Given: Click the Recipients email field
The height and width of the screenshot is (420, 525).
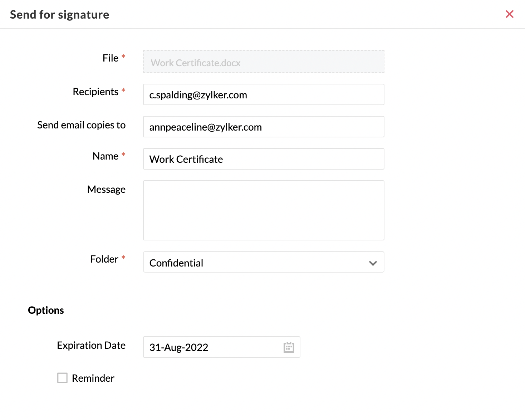Looking at the screenshot, I should pyautogui.click(x=264, y=94).
